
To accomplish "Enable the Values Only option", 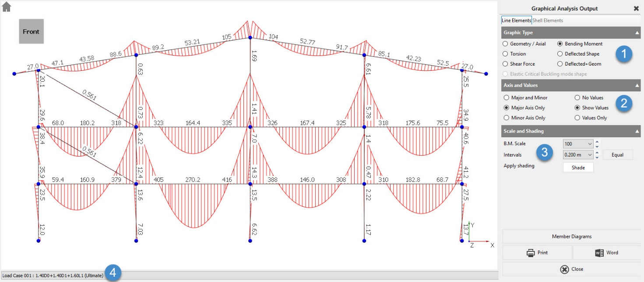I will [577, 118].
